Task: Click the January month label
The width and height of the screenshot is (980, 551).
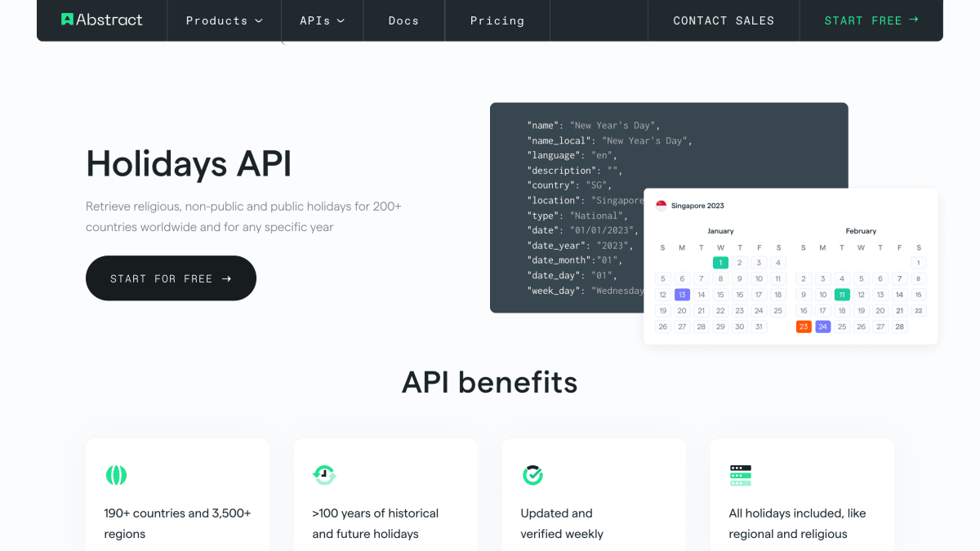Action: point(720,231)
